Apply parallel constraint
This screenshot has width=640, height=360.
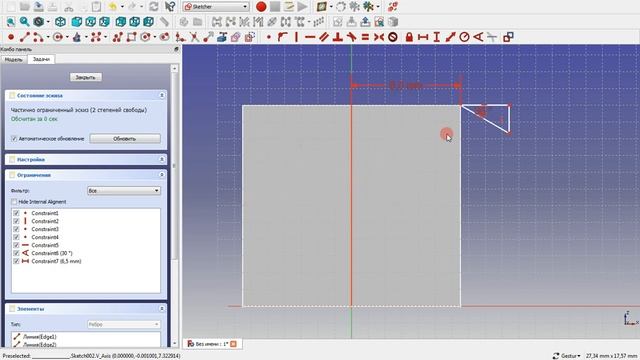tap(324, 37)
